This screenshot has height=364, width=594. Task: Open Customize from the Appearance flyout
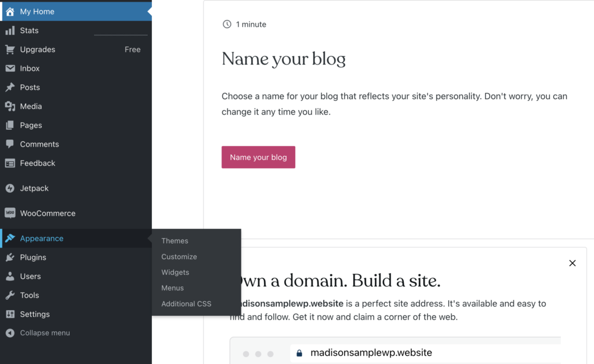click(179, 257)
